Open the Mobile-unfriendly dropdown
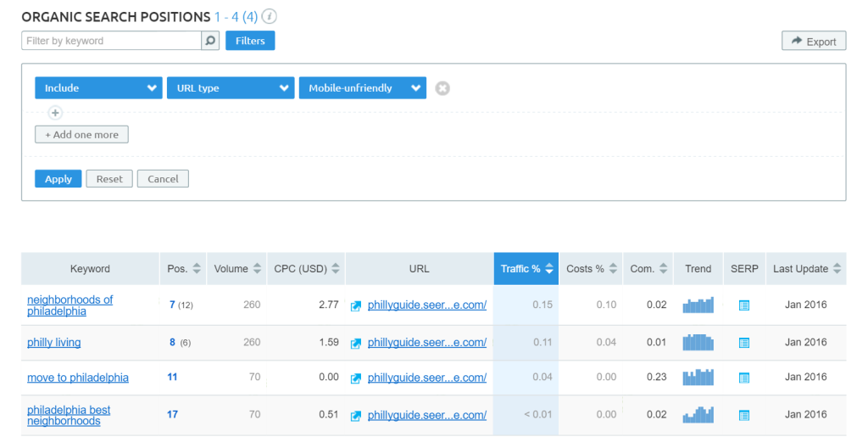868x448 pixels. [362, 88]
